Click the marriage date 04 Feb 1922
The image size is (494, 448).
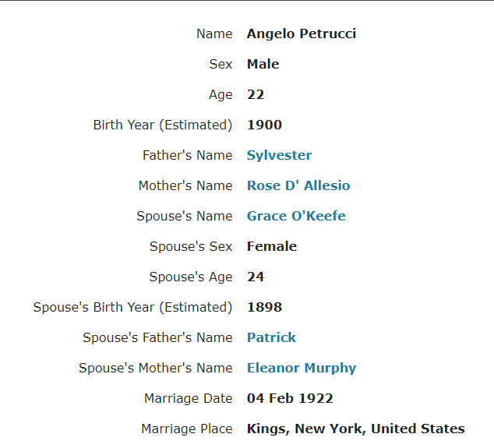click(x=290, y=398)
